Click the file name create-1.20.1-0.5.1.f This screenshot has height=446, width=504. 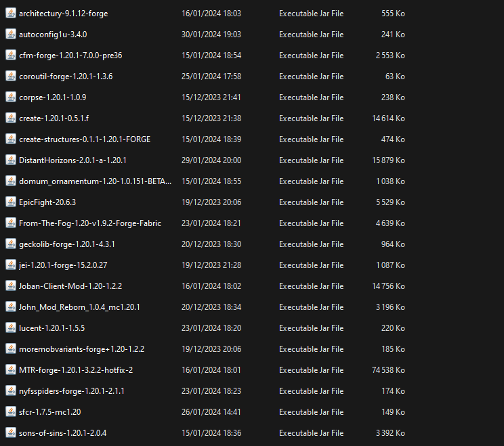click(x=54, y=118)
